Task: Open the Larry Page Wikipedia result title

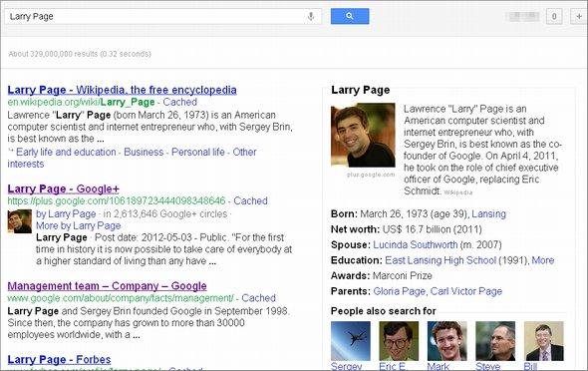Action: pos(122,90)
